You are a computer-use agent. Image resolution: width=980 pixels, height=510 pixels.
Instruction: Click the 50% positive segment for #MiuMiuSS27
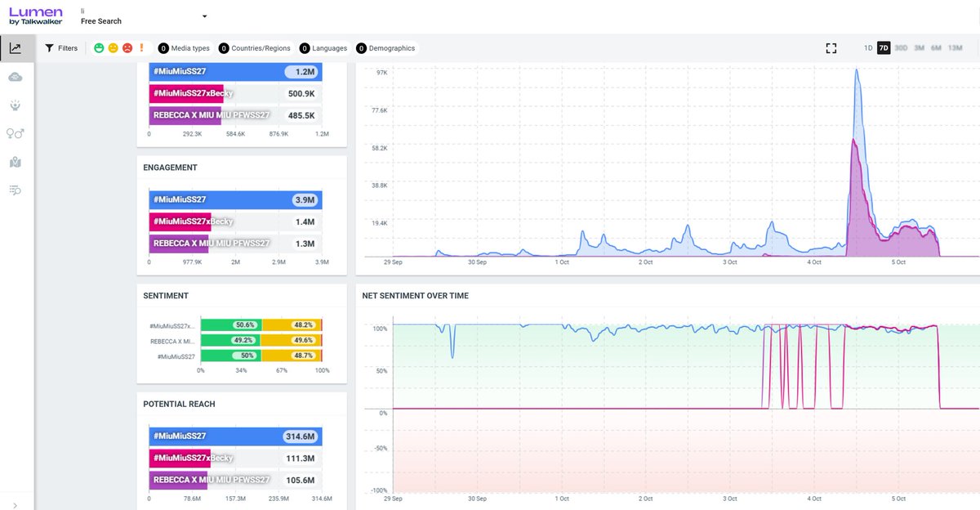click(231, 356)
